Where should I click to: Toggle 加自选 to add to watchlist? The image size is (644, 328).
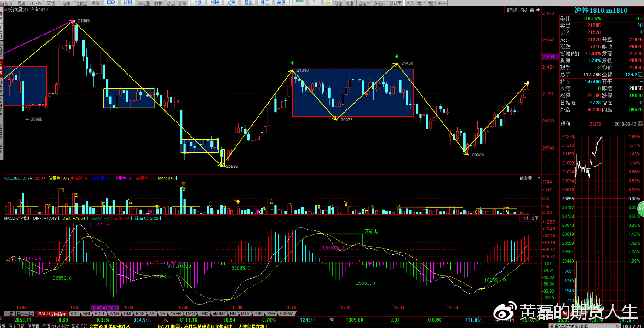(x=511, y=9)
